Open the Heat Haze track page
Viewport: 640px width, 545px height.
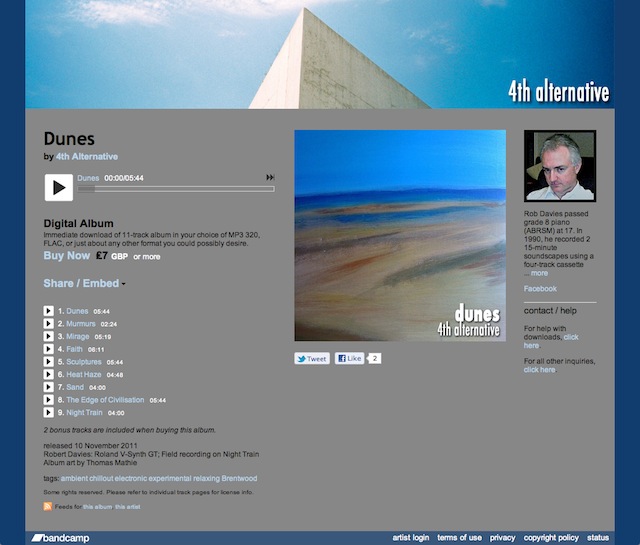pos(84,374)
